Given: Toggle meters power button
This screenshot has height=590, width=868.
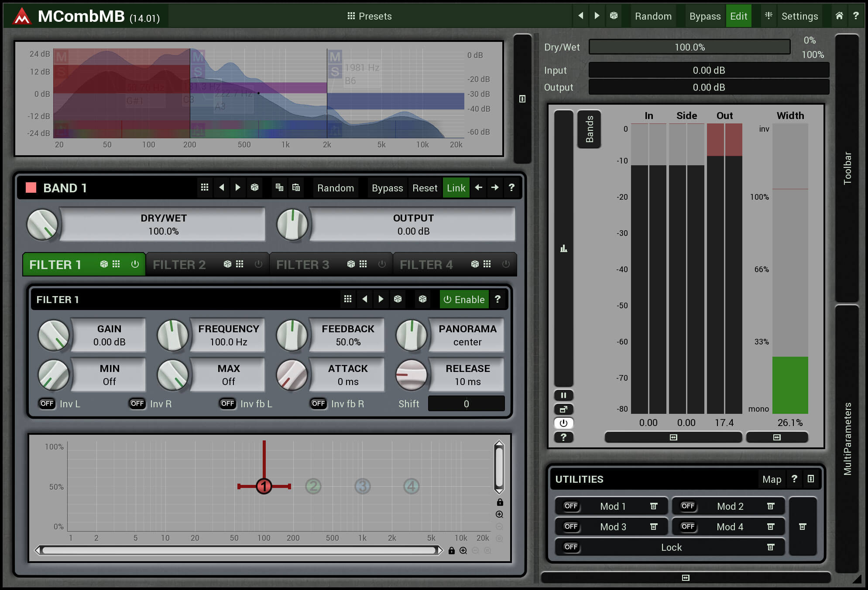Looking at the screenshot, I should point(563,423).
